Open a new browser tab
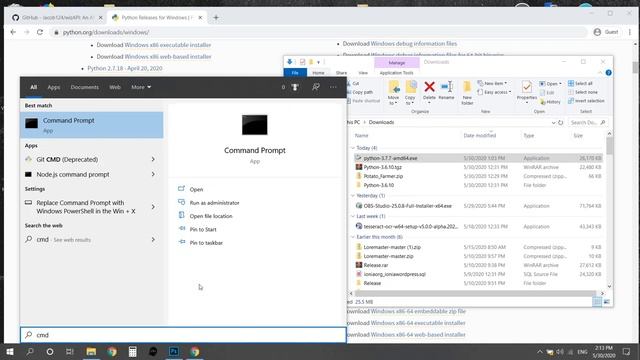 coord(216,18)
